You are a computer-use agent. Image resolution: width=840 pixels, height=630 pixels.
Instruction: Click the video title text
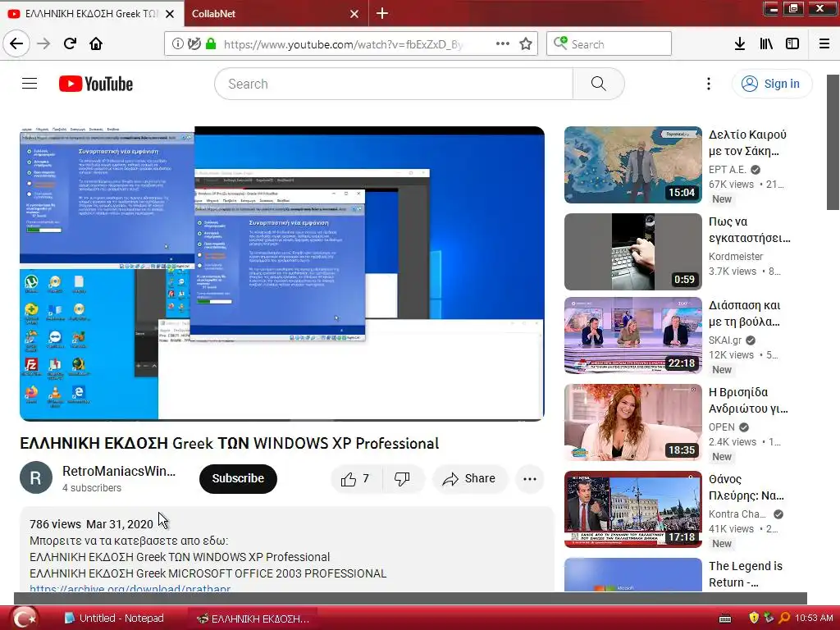click(x=230, y=443)
